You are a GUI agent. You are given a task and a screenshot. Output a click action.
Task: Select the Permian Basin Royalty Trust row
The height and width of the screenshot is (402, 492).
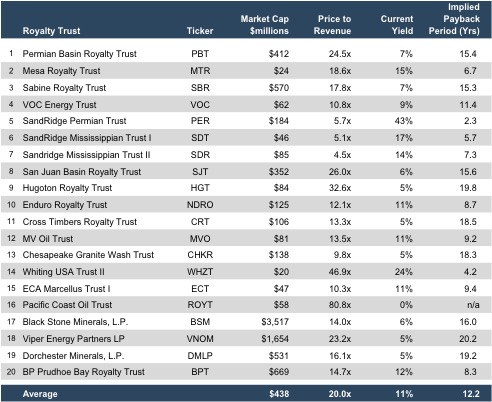(246, 54)
